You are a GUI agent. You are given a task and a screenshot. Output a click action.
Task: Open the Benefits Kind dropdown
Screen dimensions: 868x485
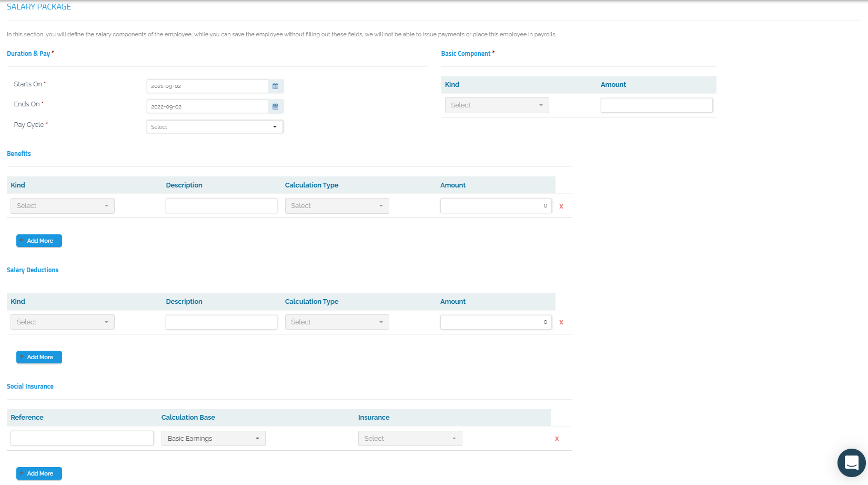tap(62, 206)
